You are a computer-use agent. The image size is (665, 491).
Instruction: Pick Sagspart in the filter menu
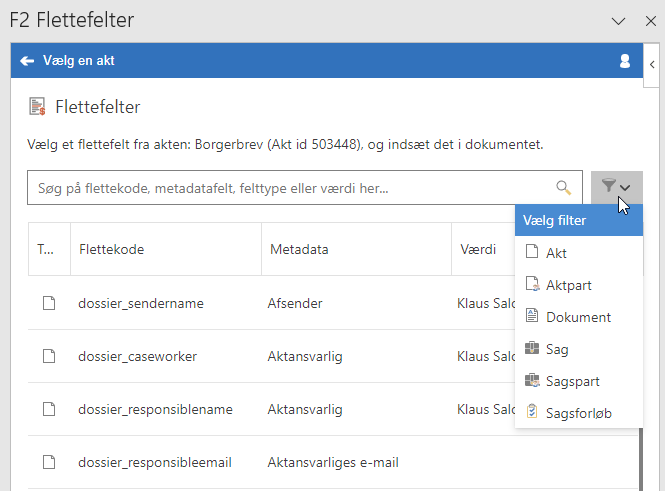[x=572, y=382]
